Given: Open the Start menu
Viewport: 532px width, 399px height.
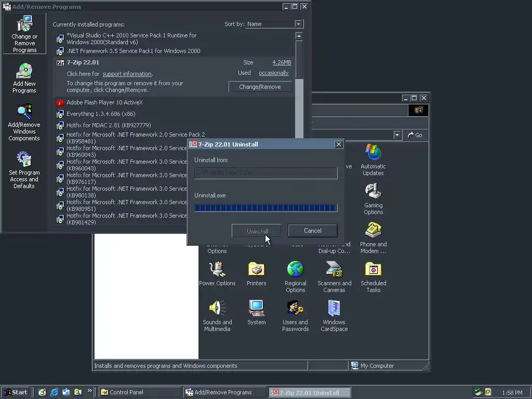Looking at the screenshot, I should tap(15, 392).
